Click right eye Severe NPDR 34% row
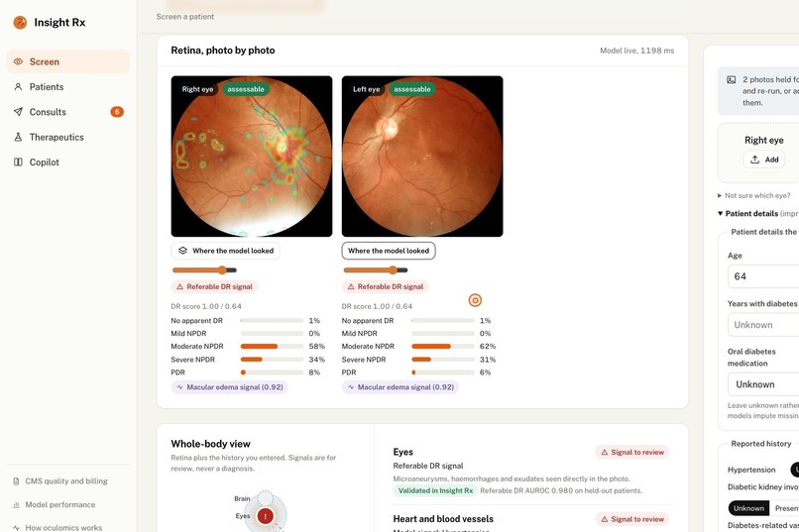The width and height of the screenshot is (799, 532). tap(248, 360)
